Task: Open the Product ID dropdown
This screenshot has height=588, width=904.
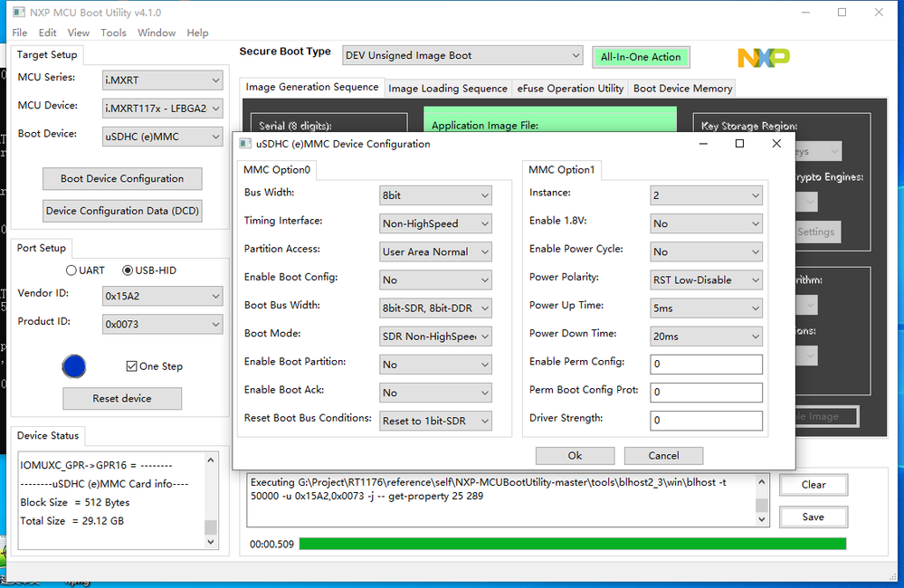Action: pos(163,325)
